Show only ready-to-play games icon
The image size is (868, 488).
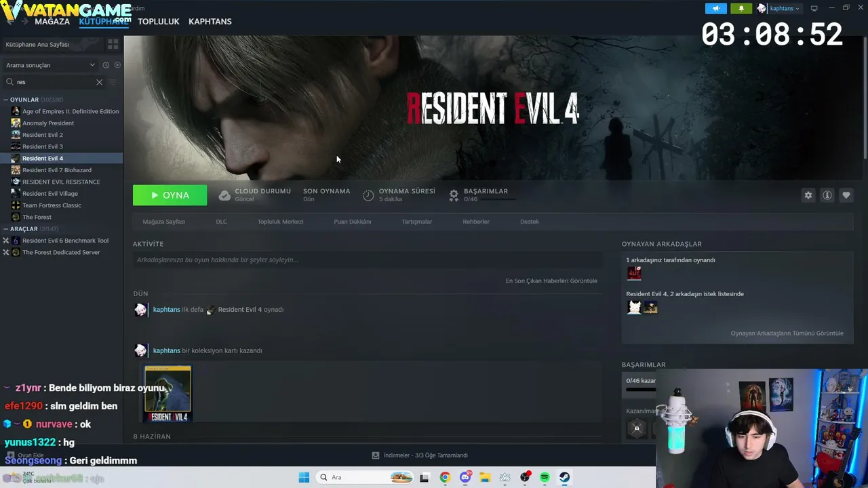(x=117, y=65)
